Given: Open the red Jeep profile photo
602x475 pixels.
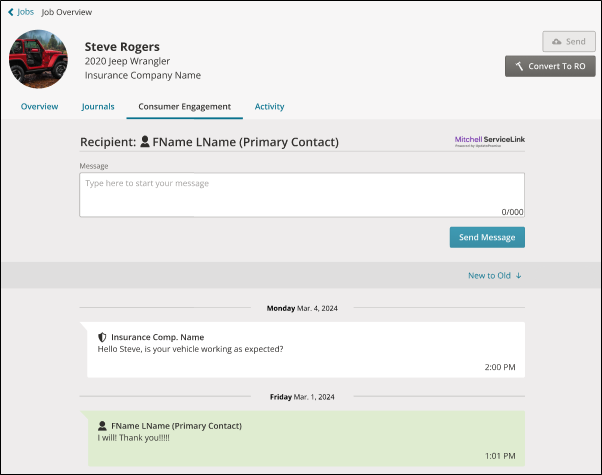Looking at the screenshot, I should click(38, 59).
